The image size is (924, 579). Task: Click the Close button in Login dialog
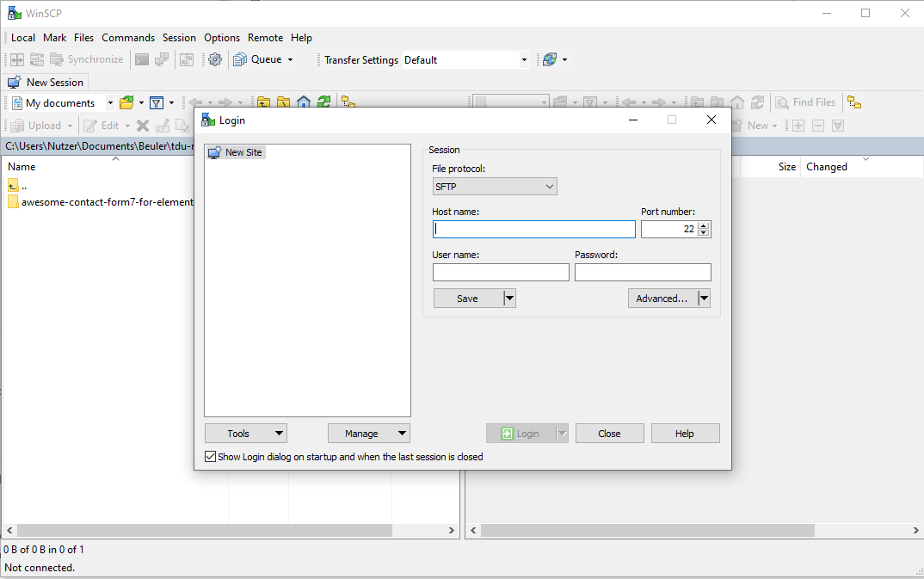[609, 434]
